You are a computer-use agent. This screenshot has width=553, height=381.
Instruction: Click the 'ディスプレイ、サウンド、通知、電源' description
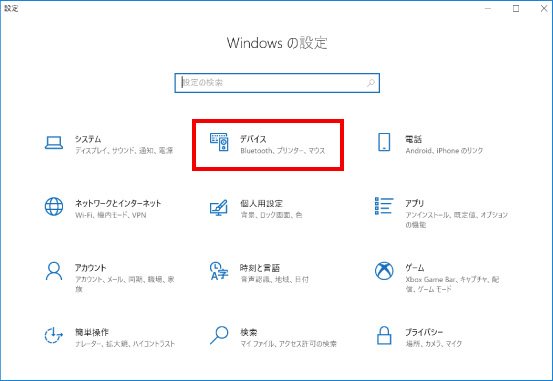tap(124, 151)
